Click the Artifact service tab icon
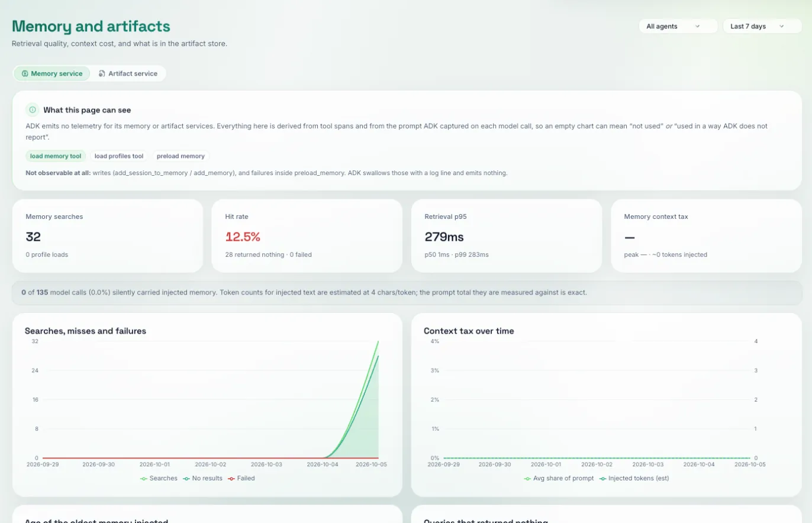Image resolution: width=812 pixels, height=523 pixels. point(102,73)
